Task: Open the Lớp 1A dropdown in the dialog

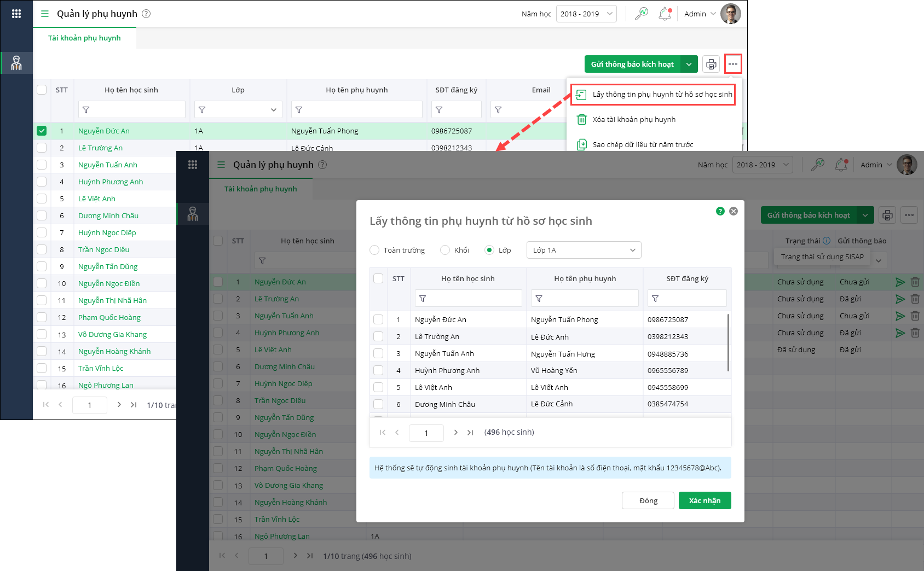Action: [584, 250]
